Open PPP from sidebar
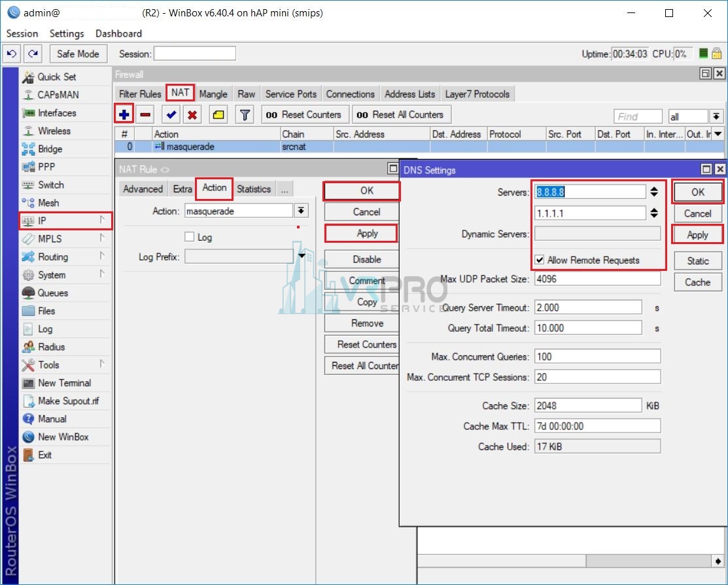 pyautogui.click(x=65, y=167)
